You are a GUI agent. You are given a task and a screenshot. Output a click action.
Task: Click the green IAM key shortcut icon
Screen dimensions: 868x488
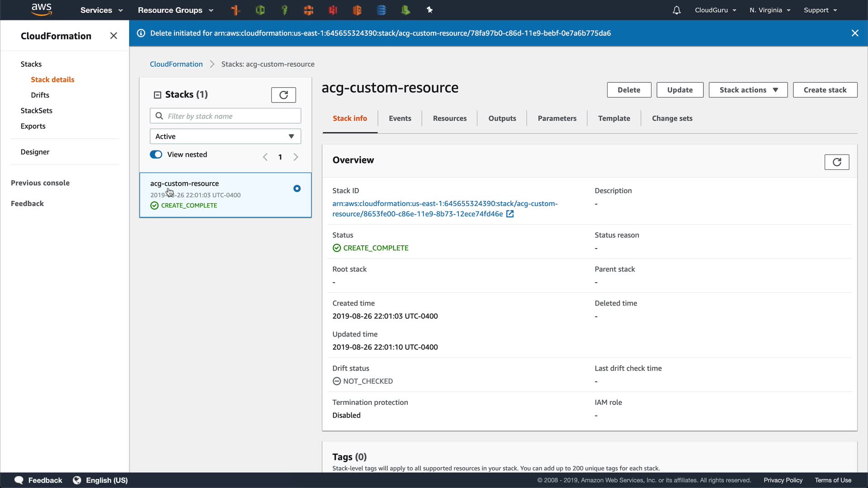(284, 10)
